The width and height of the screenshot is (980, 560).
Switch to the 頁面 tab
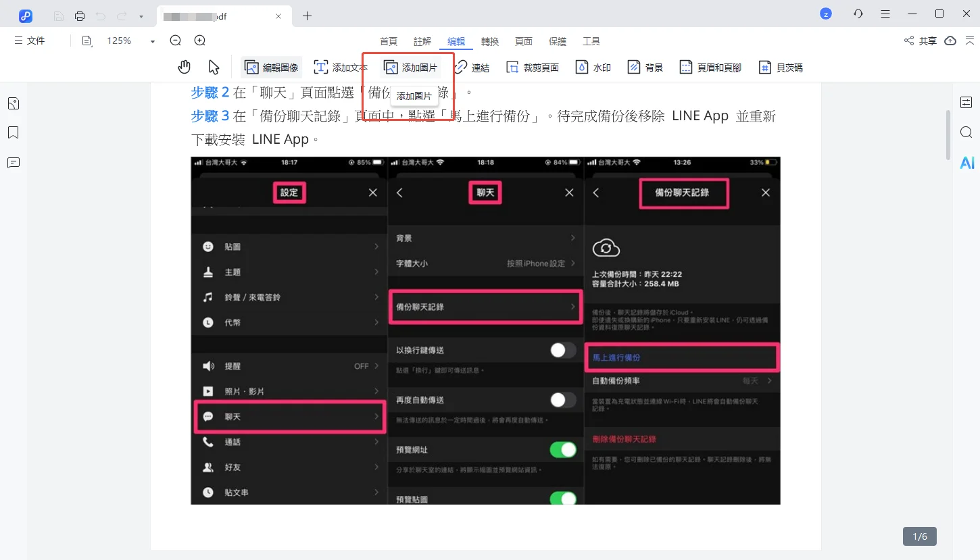[x=524, y=41]
